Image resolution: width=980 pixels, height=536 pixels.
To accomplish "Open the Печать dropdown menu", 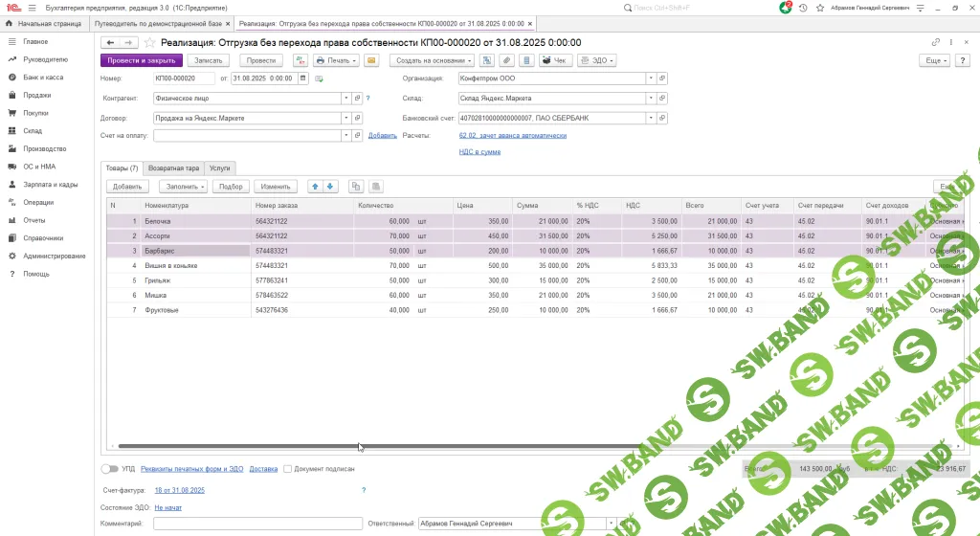I will click(336, 60).
